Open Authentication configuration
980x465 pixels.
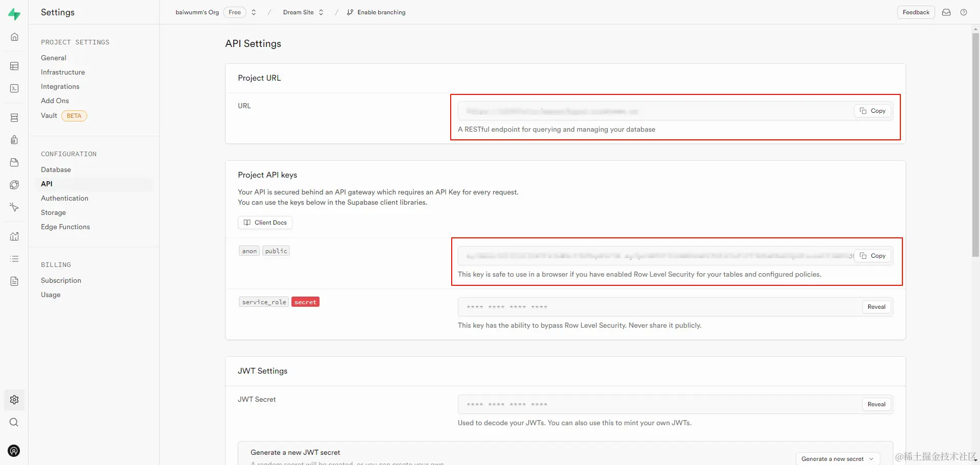(x=64, y=198)
